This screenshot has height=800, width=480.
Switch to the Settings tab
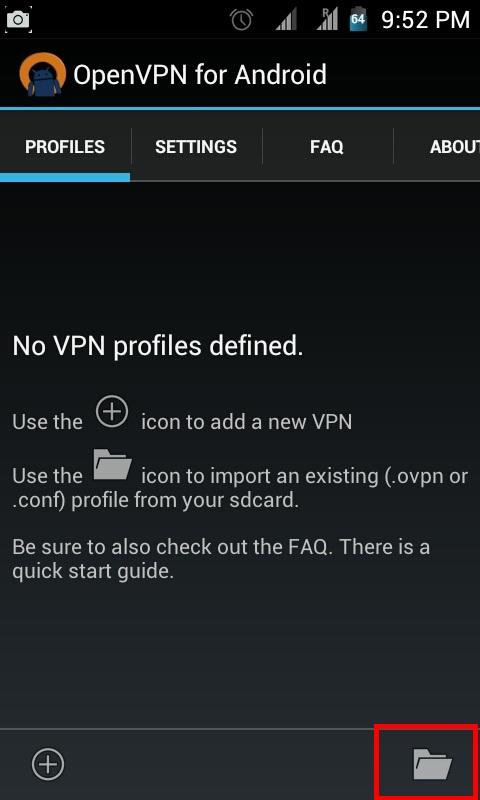(196, 147)
